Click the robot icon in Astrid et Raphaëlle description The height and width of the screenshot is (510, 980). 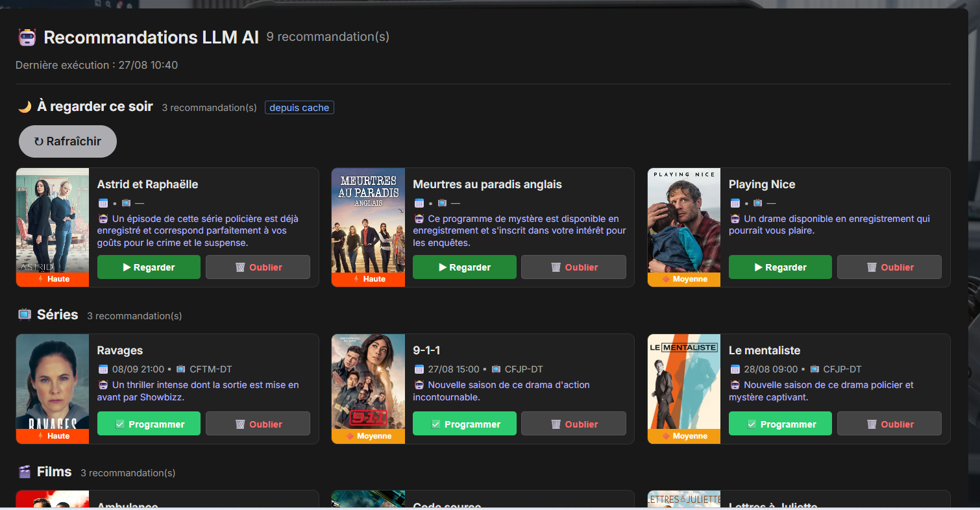103,219
